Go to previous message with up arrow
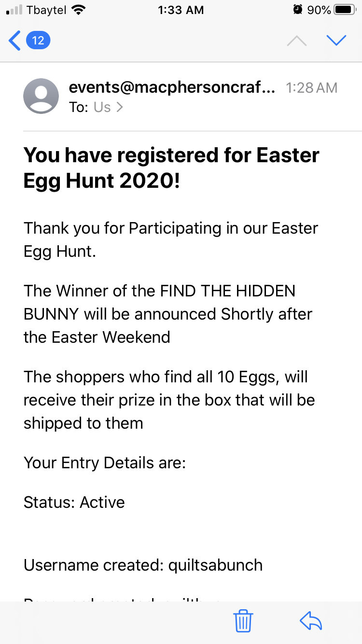 [296, 41]
